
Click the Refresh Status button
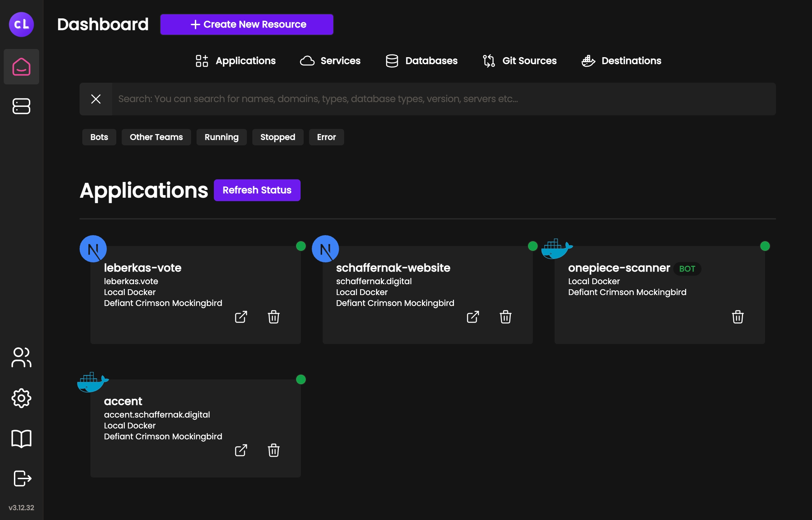tap(257, 190)
